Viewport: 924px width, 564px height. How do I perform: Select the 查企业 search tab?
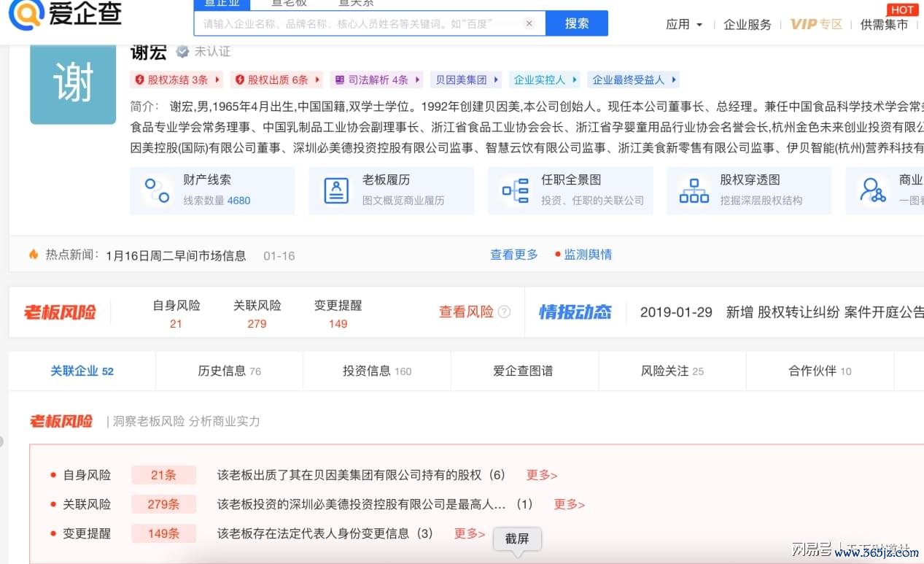(222, 4)
